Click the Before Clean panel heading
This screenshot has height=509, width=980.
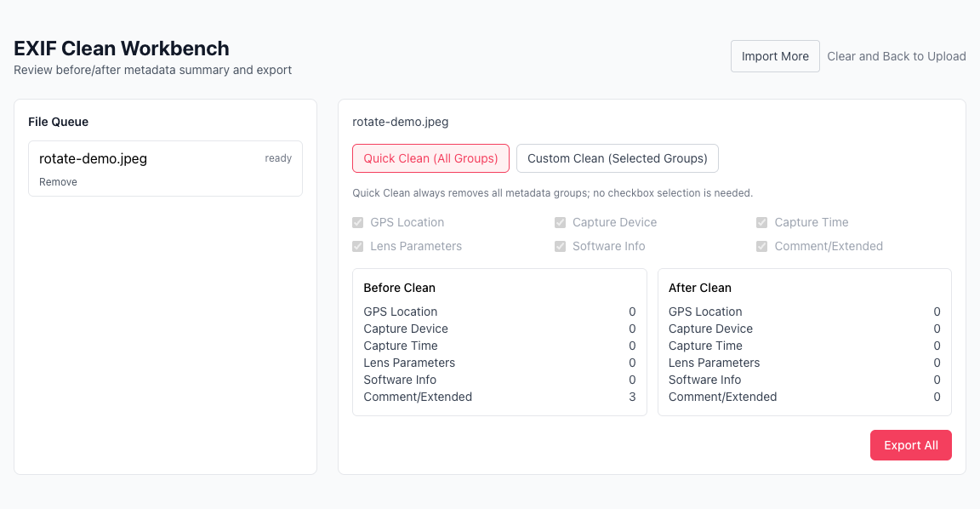click(399, 288)
